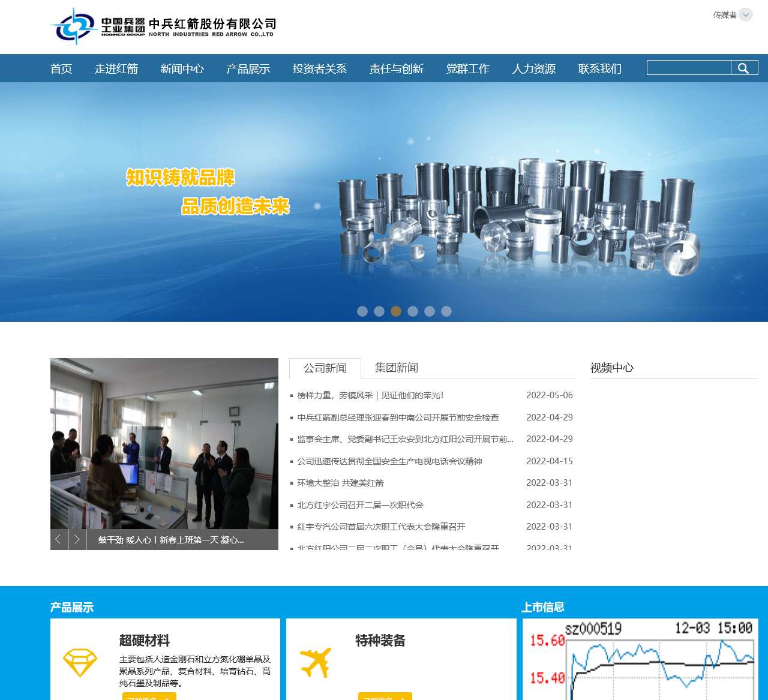Select the fifth banner slide dot
The image size is (768, 700).
pos(430,311)
